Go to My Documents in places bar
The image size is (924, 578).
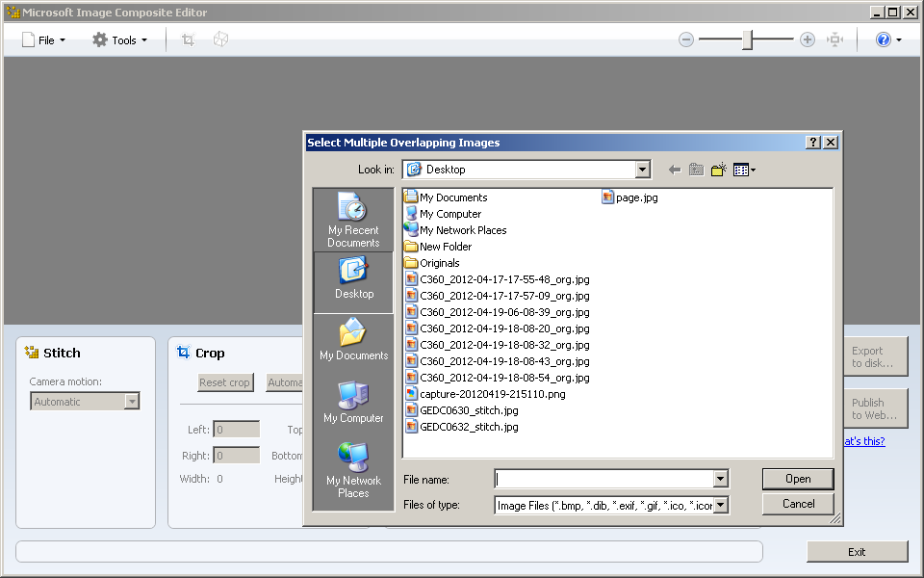(x=353, y=340)
